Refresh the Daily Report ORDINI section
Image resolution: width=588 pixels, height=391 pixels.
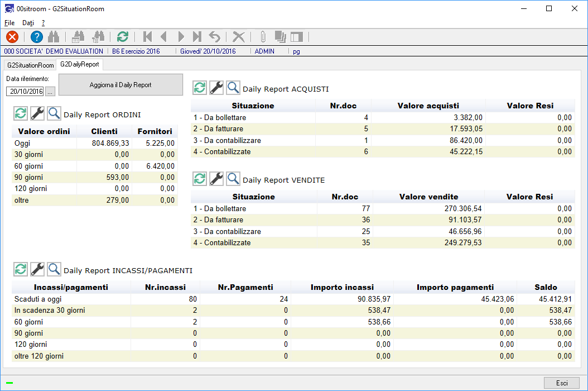click(x=21, y=113)
